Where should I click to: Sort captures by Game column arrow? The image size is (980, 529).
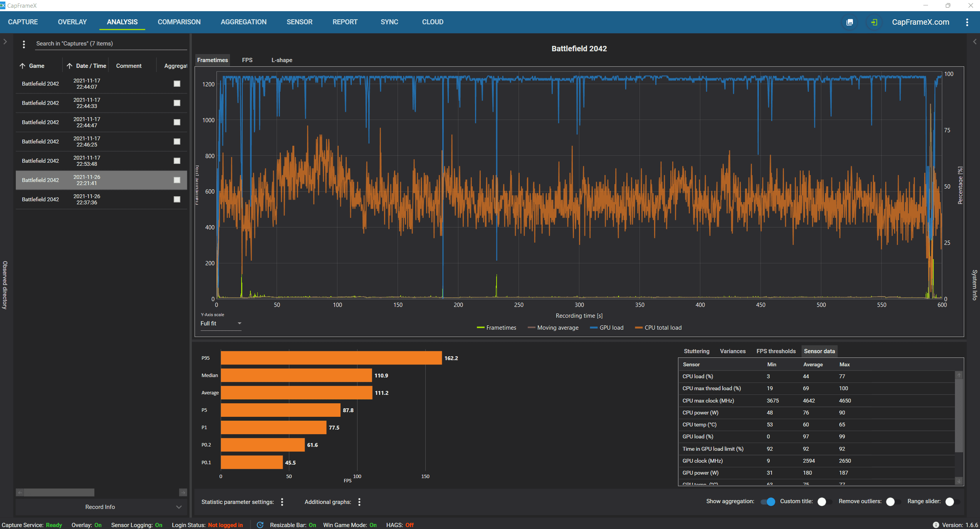point(22,66)
